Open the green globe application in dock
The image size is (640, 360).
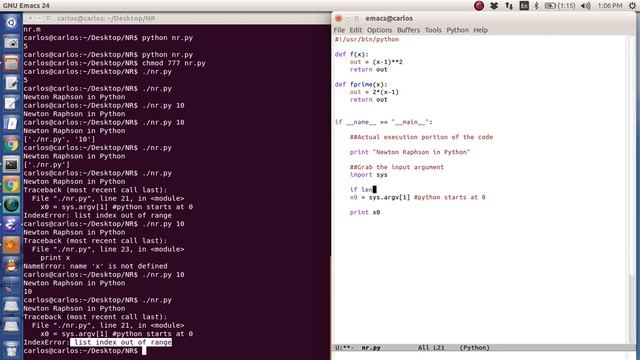11,205
